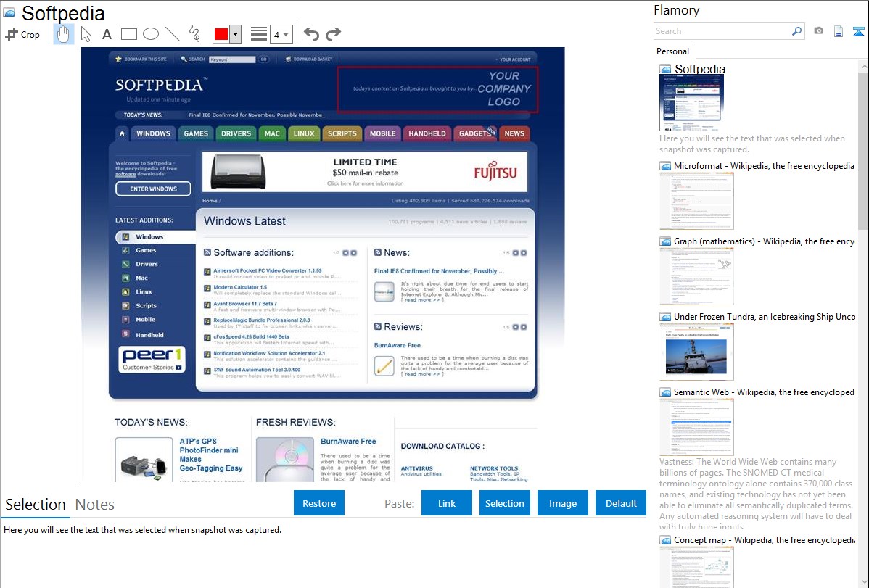This screenshot has width=869, height=588.
Task: Open the NEWS tab on Softpedia page
Action: pos(514,133)
